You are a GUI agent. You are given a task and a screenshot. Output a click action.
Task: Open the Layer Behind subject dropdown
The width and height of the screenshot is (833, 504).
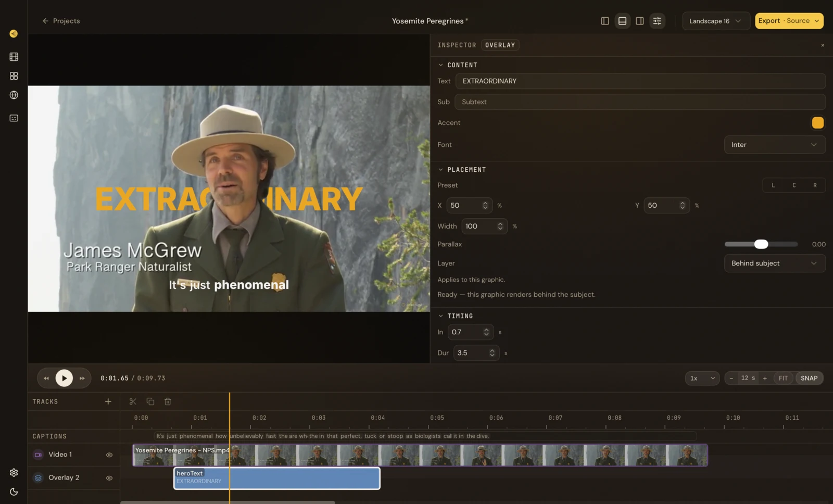775,263
